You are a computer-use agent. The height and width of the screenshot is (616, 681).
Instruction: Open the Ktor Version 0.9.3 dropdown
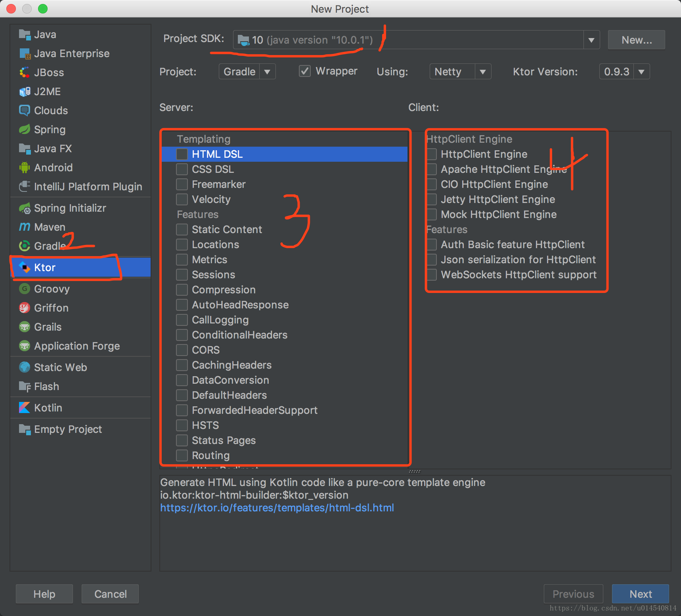[x=641, y=72]
